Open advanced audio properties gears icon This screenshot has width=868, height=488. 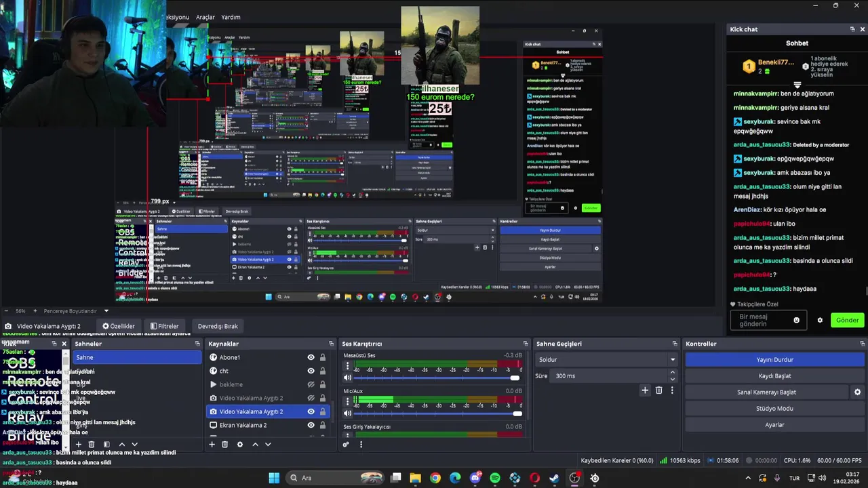(x=346, y=445)
